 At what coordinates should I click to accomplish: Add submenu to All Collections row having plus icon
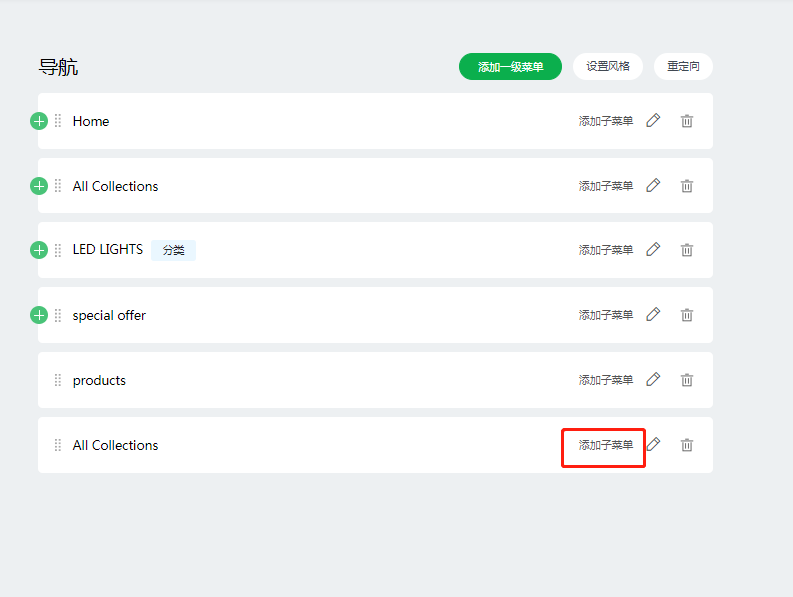(605, 186)
